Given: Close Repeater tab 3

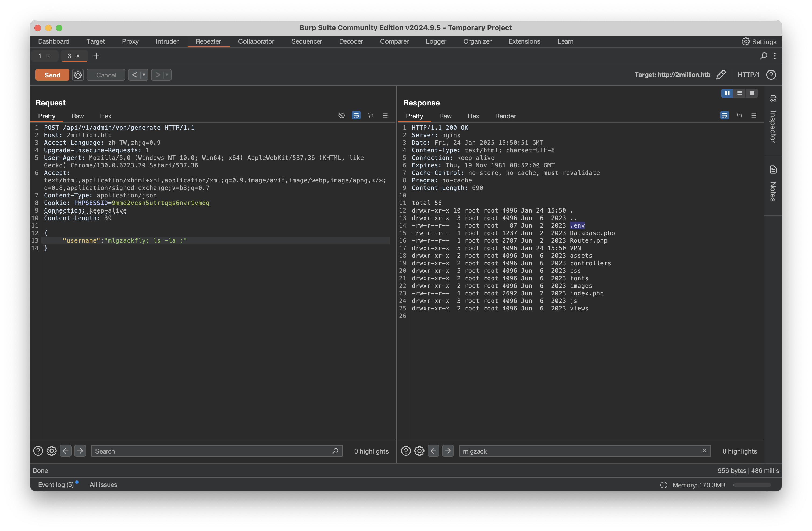Looking at the screenshot, I should click(x=78, y=56).
